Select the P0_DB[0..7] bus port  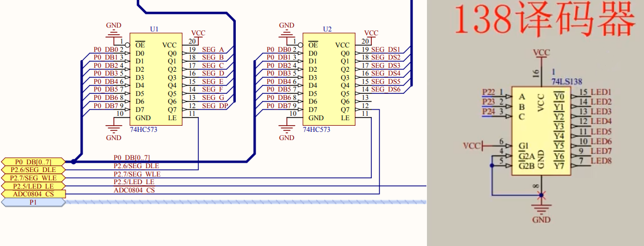point(33,162)
